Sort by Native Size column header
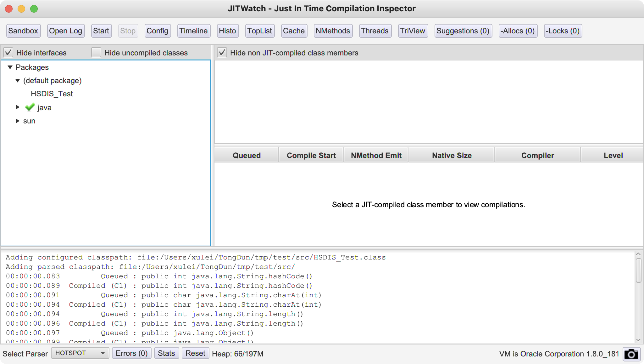Screen dimensions: 644x364 452,155
